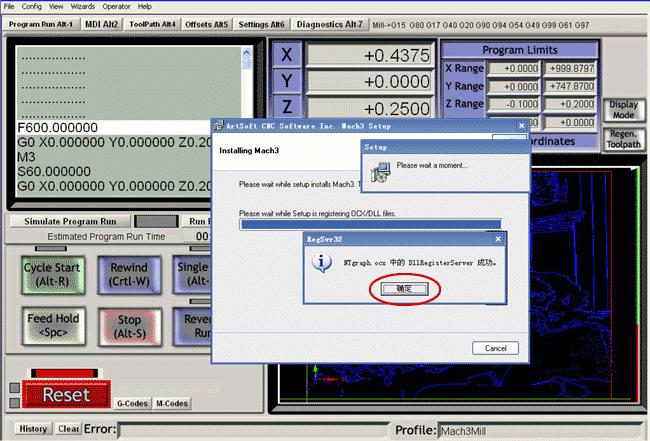
Task: Close the RegSvr32 dialog
Action: click(x=498, y=239)
